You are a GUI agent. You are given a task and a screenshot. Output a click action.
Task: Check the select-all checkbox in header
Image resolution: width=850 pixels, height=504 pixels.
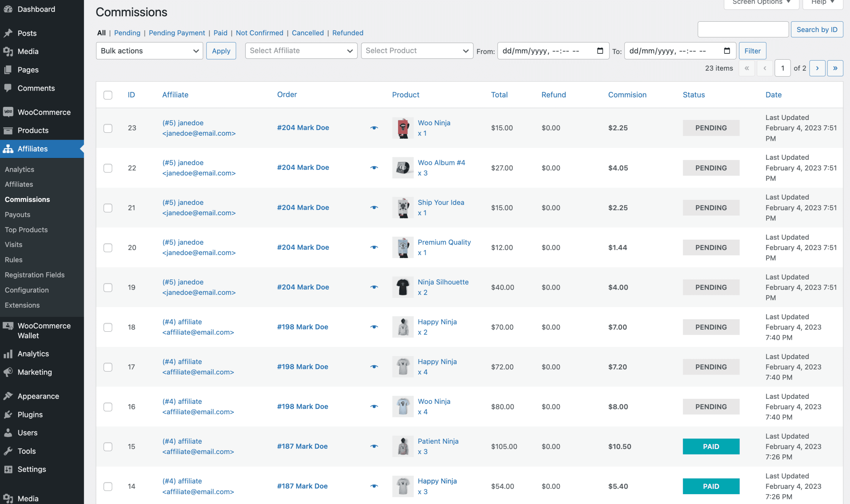pyautogui.click(x=108, y=95)
